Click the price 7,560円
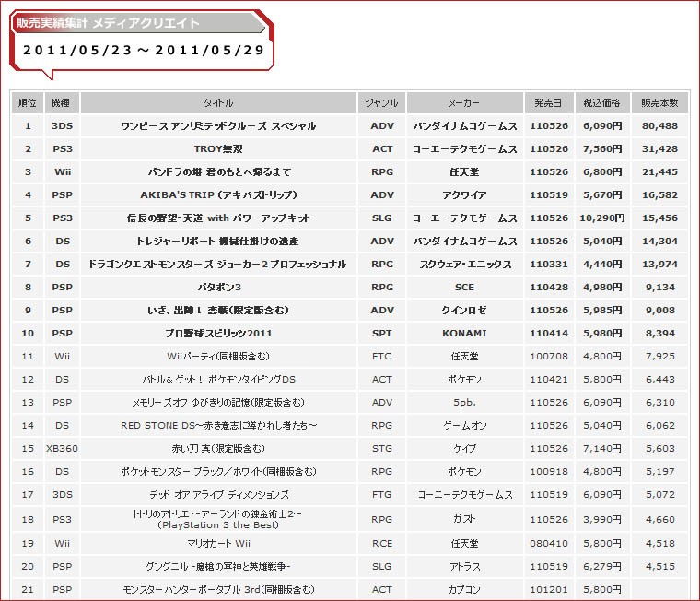Viewport: 700px width, 601px height. (601, 148)
